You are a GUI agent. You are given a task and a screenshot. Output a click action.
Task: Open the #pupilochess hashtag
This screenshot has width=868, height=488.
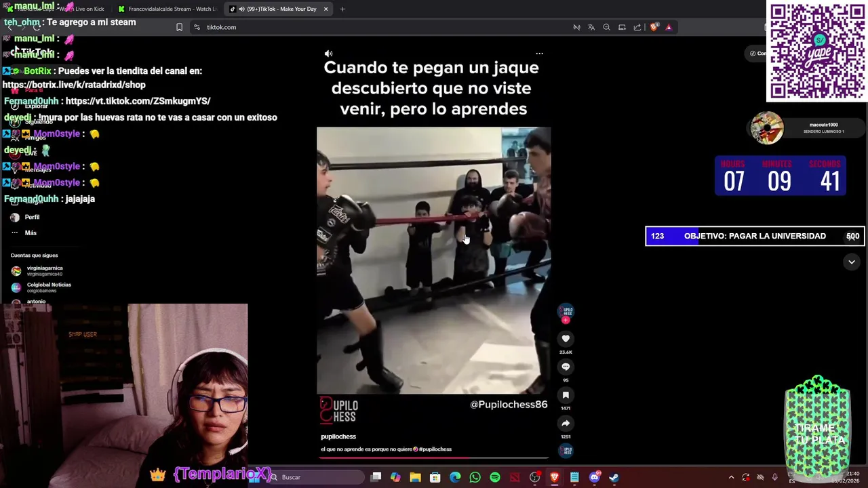435,449
